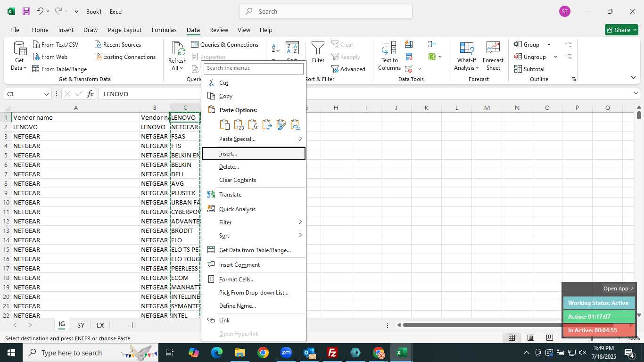This screenshot has height=362, width=644.
Task: Click the Share button
Action: click(621, 30)
